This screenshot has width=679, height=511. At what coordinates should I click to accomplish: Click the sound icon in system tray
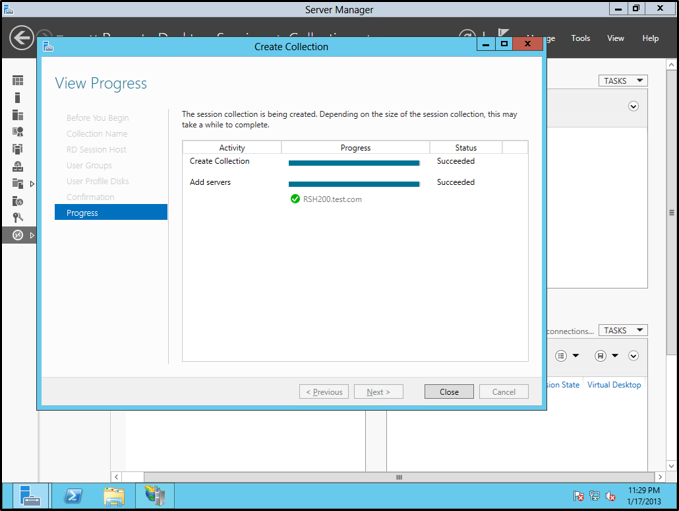tap(610, 496)
